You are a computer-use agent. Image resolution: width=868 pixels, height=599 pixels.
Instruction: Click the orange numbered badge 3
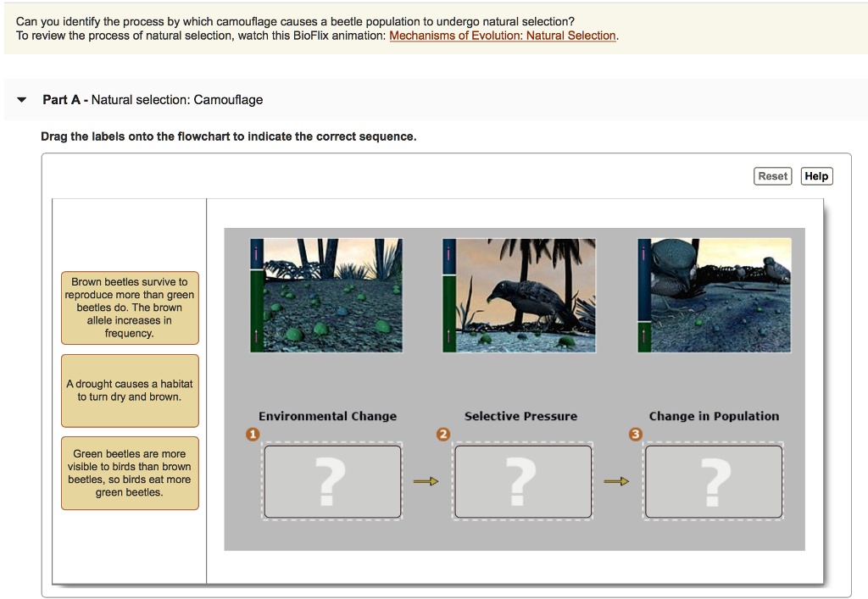pos(634,433)
